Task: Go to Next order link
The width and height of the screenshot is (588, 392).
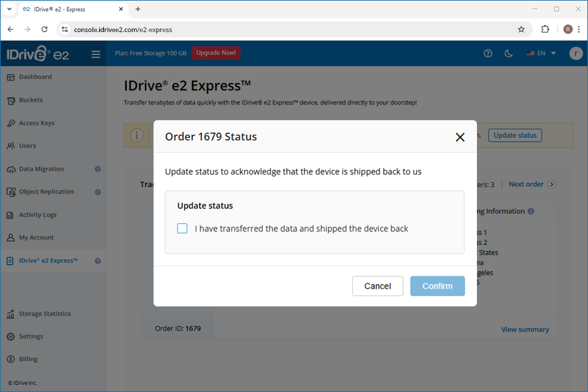Action: (532, 184)
